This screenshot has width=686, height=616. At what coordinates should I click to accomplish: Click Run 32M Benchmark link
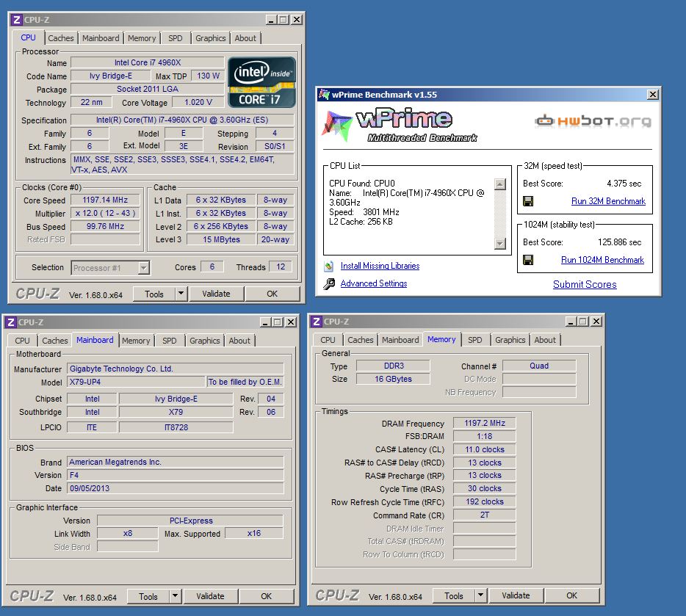click(x=608, y=201)
